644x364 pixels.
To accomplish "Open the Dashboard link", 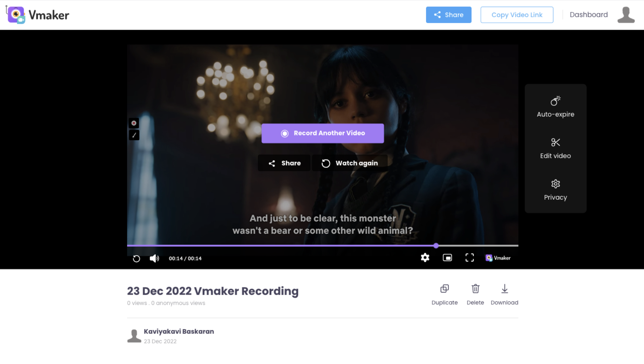I will point(588,15).
